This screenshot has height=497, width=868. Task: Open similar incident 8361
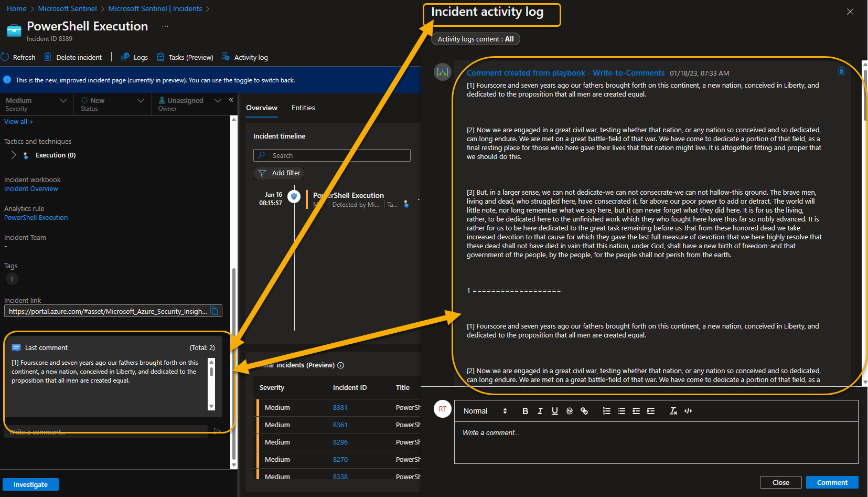(x=340, y=425)
